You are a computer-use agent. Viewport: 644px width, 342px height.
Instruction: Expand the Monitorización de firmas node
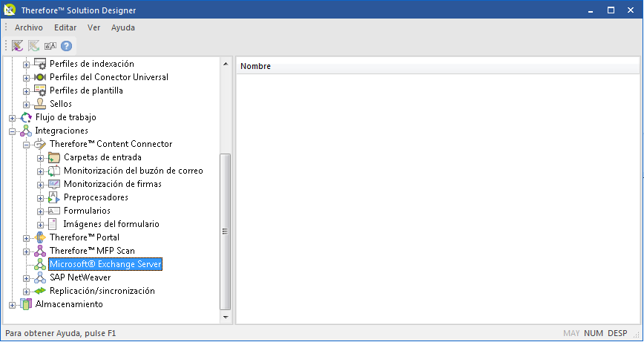tap(40, 185)
